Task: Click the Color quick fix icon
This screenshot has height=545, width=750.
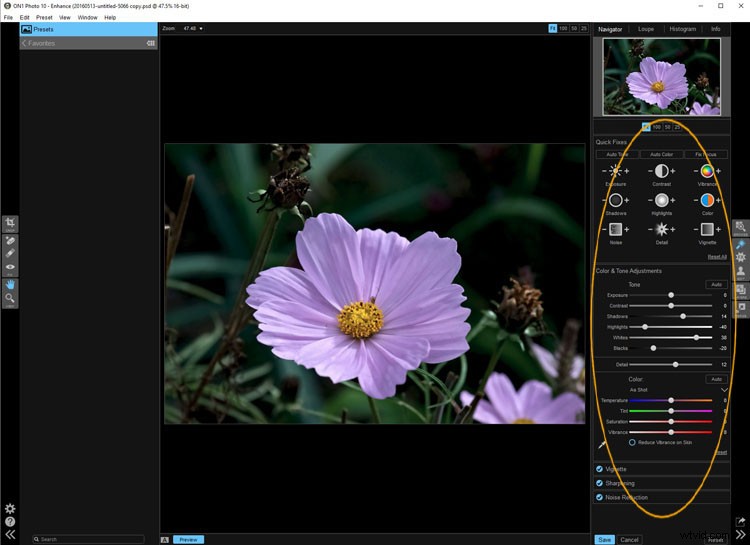Action: 707,200
